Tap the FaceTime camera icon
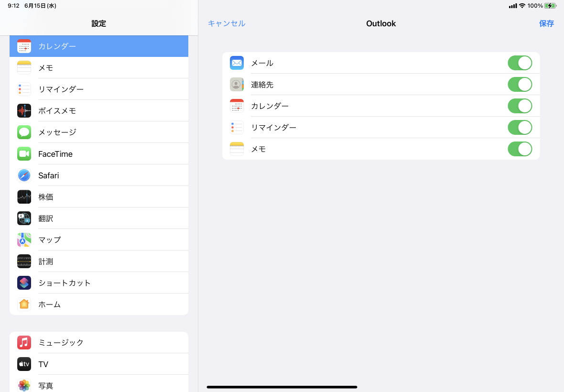The image size is (564, 392). click(x=24, y=154)
